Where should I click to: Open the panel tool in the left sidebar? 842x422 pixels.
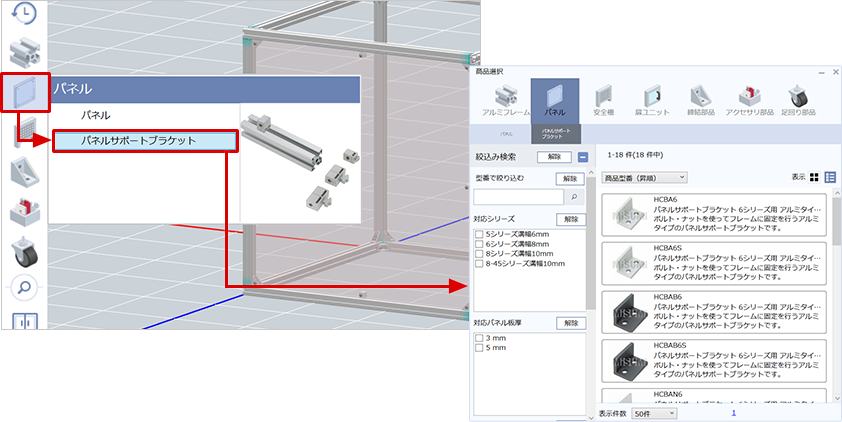tap(25, 93)
